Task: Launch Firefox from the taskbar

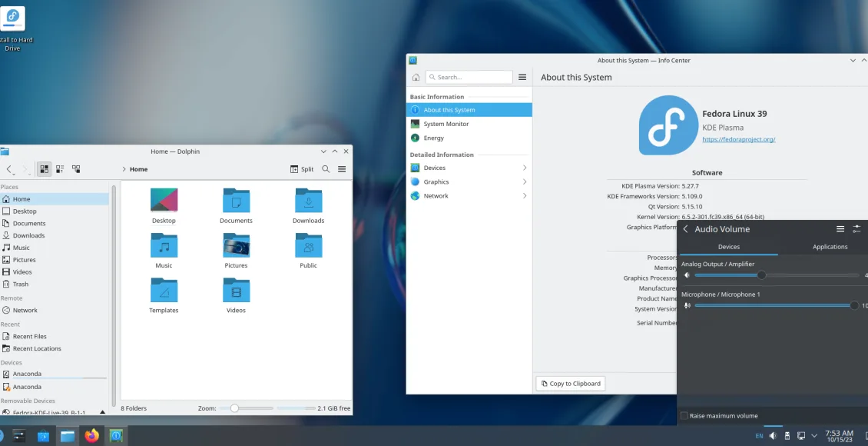Action: (91, 436)
